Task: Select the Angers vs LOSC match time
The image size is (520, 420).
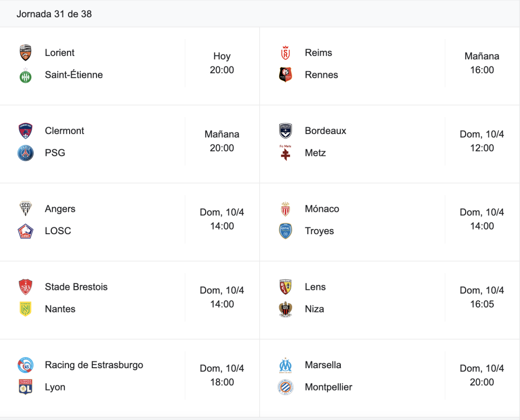Action: [222, 219]
